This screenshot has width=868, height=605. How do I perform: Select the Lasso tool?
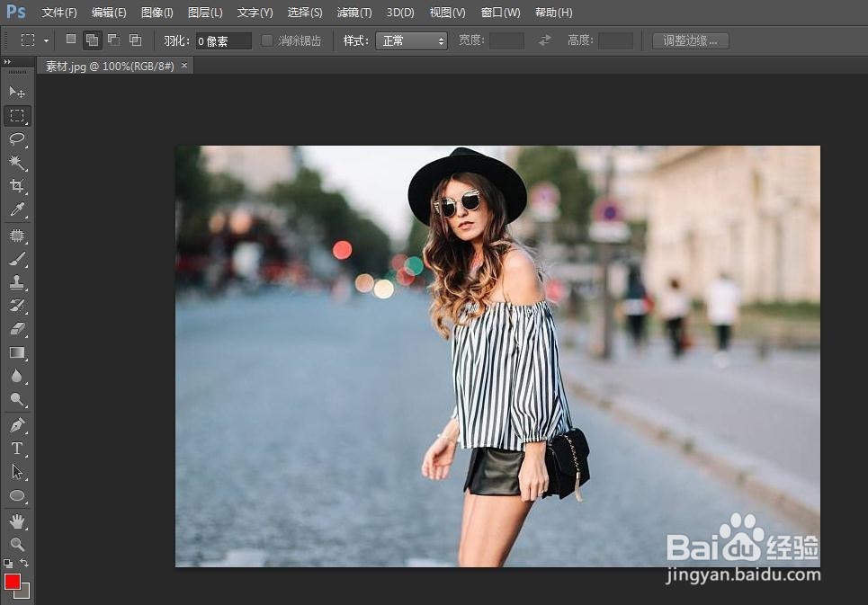pyautogui.click(x=17, y=138)
